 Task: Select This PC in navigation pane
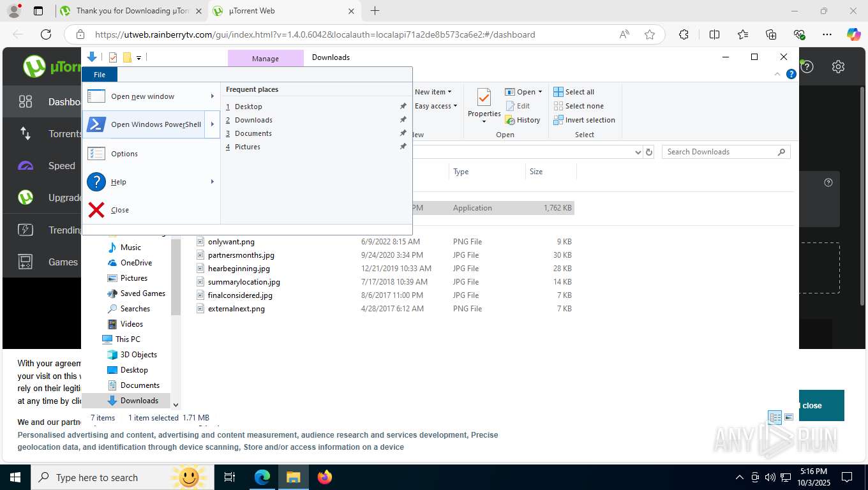click(x=128, y=339)
